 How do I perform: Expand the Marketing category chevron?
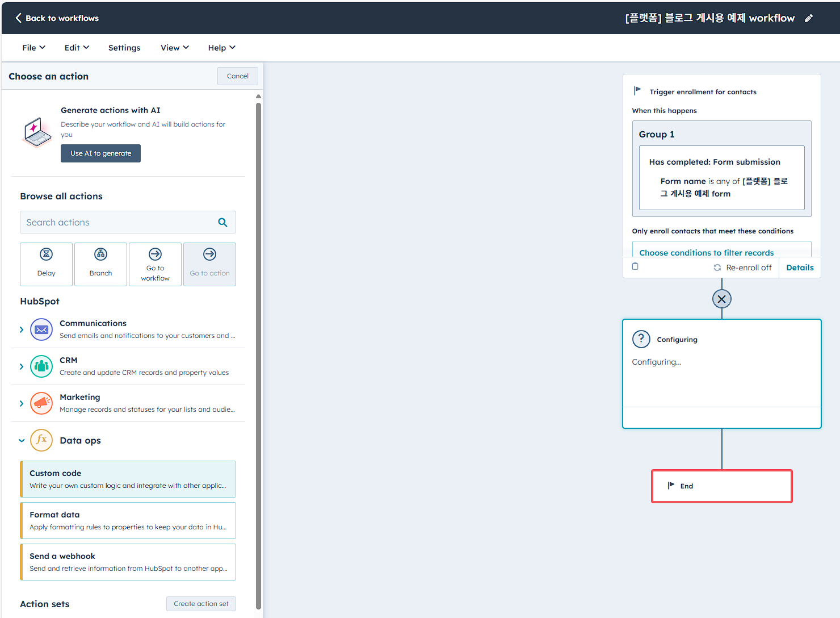(x=22, y=403)
